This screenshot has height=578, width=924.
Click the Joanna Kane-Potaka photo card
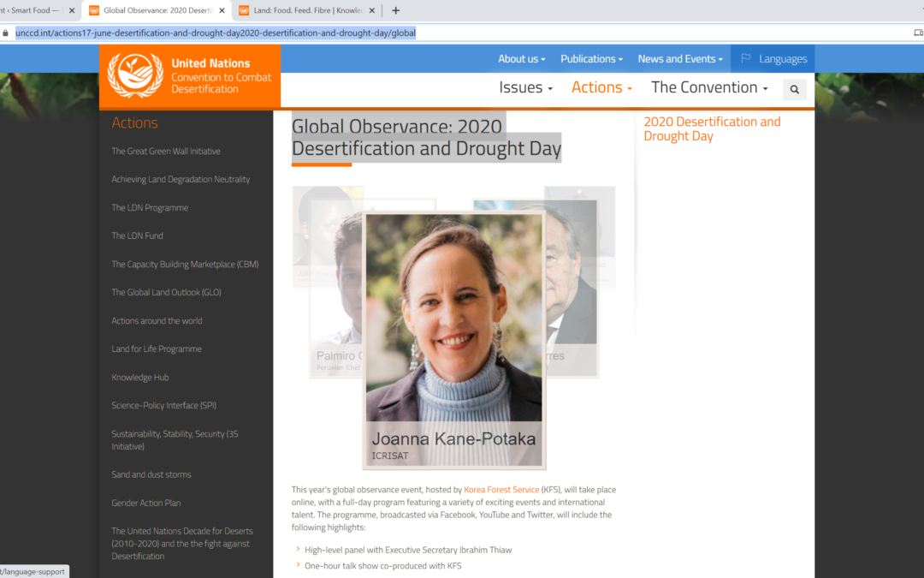(453, 340)
